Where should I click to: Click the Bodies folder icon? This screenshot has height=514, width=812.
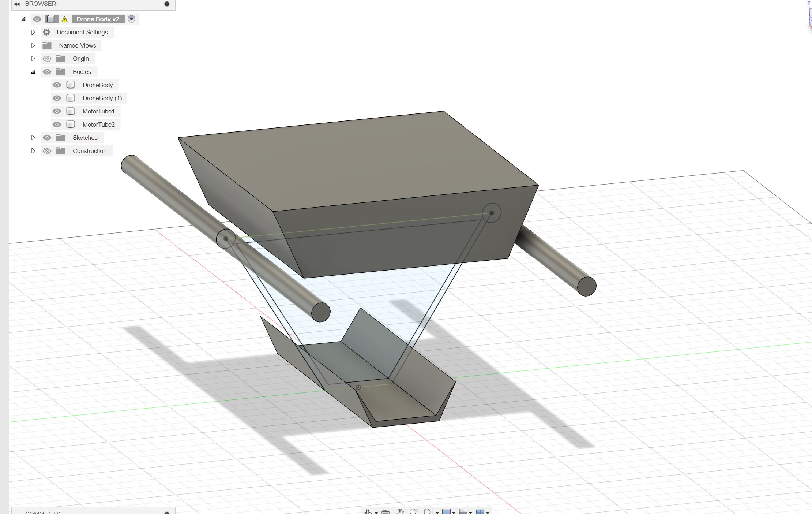point(61,72)
